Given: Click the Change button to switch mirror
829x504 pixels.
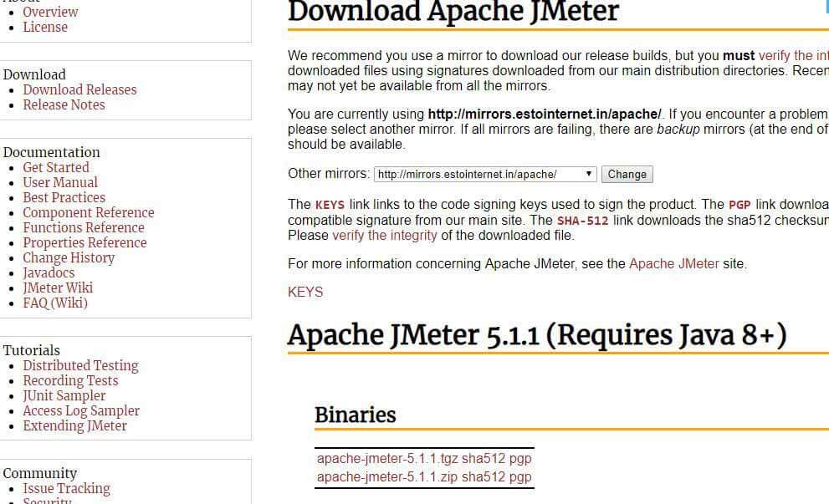Looking at the screenshot, I should click(627, 174).
